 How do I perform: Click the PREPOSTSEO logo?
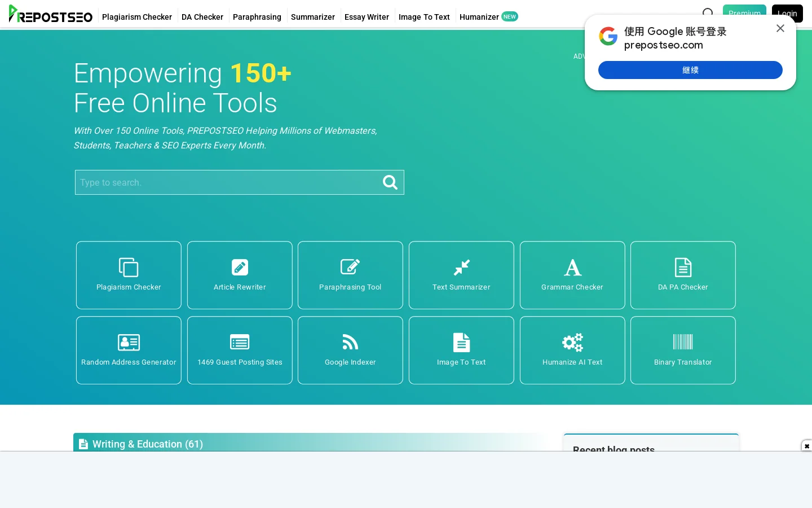(x=51, y=14)
